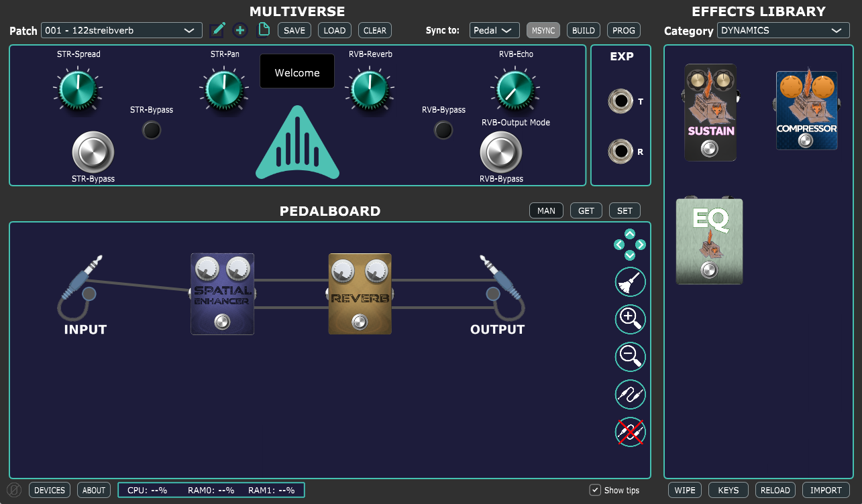Select the Compressor pedal in the library
Viewport: 862px width, 504px height.
click(806, 111)
